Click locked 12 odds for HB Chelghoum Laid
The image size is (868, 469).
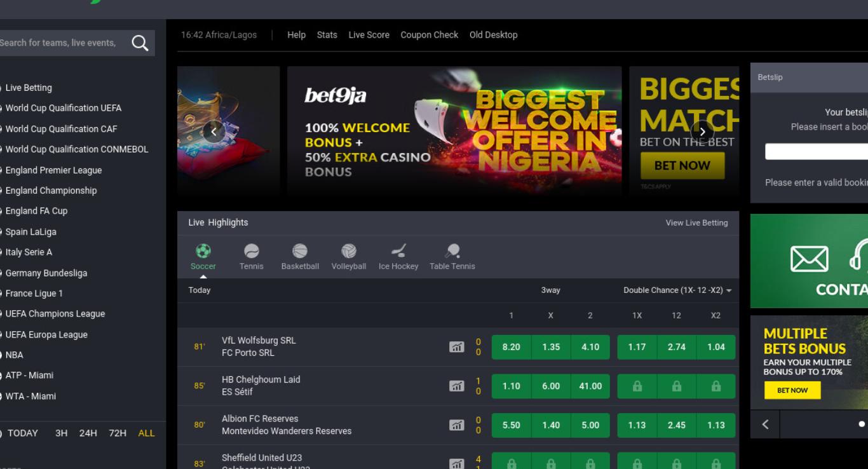(676, 386)
